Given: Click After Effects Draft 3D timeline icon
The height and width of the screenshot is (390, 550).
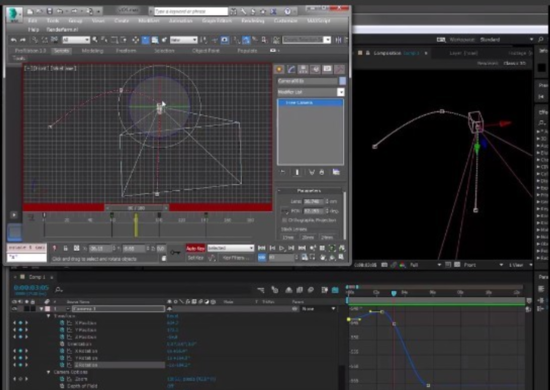Looking at the screenshot, I should (x=275, y=290).
